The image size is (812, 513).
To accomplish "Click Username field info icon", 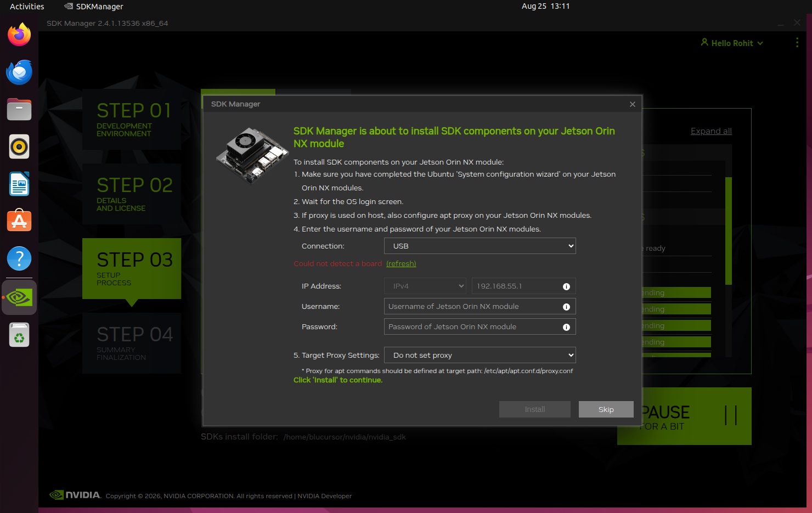I will [566, 307].
